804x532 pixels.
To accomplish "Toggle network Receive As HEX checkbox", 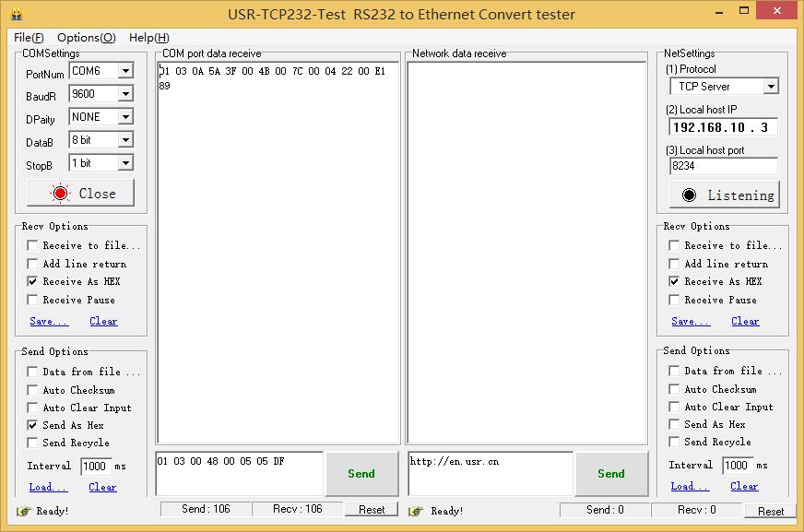I will [x=674, y=281].
